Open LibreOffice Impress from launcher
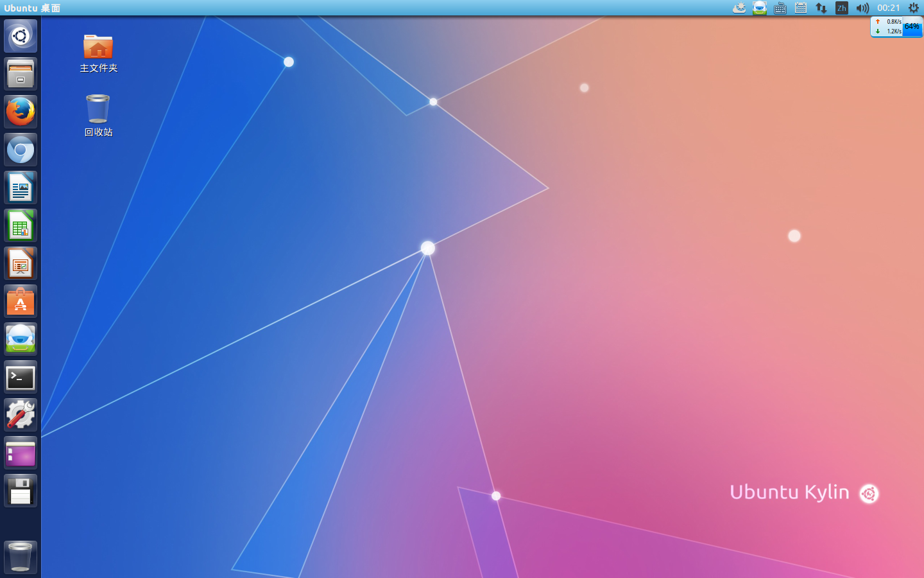Viewport: 924px width, 578px height. click(x=21, y=263)
